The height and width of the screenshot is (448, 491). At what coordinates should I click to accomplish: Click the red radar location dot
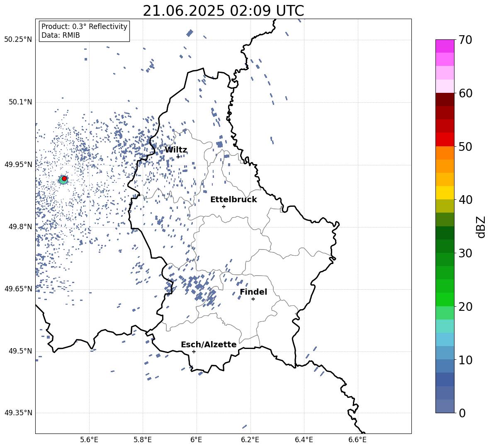click(64, 179)
